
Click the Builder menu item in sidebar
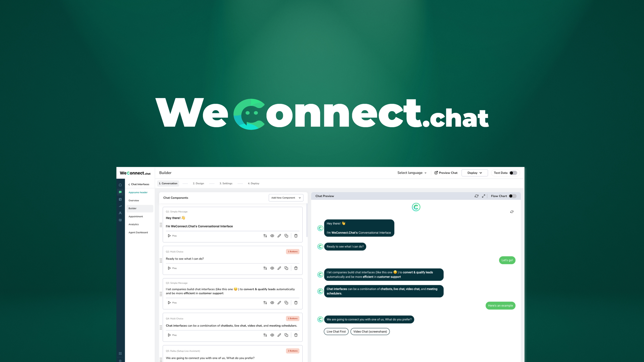(x=133, y=208)
